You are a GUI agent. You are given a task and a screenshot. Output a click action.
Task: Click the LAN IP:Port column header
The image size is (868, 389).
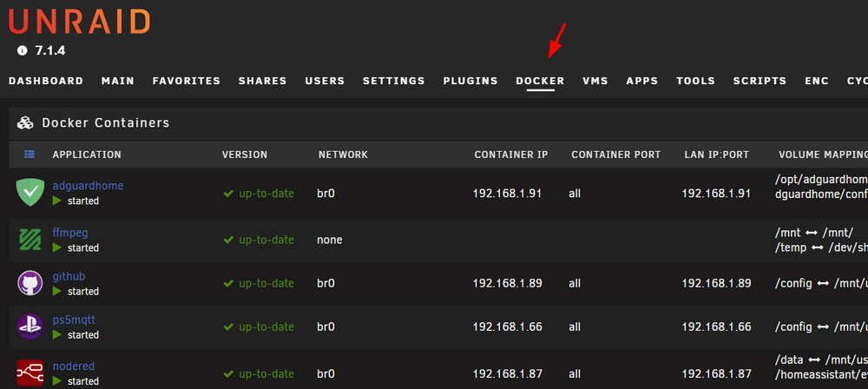[x=716, y=155]
